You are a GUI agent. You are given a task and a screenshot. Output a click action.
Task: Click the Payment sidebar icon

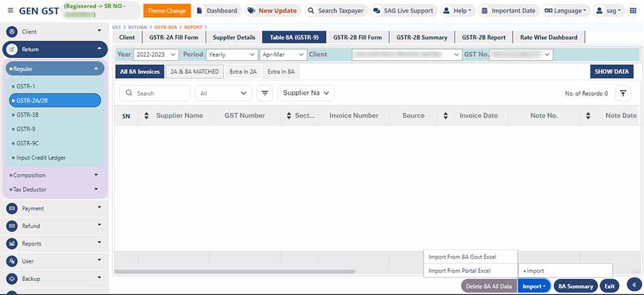tap(12, 208)
